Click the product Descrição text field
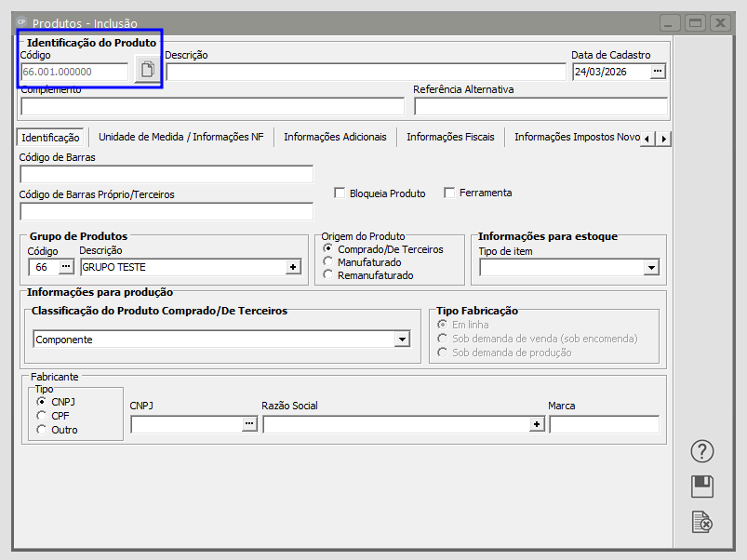The width and height of the screenshot is (747, 560). (x=365, y=72)
